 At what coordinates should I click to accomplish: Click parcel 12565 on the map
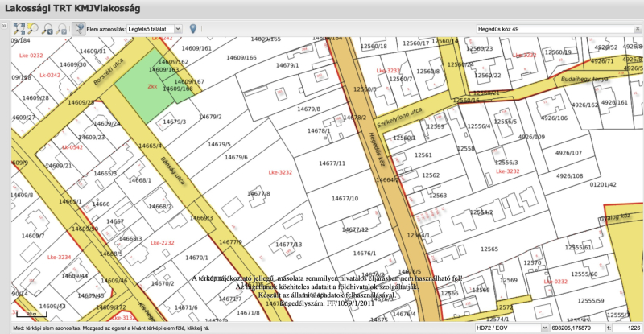point(489,250)
